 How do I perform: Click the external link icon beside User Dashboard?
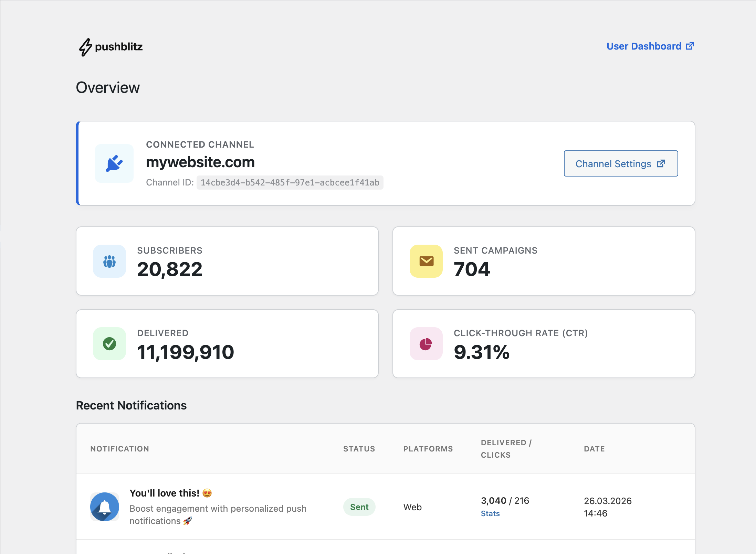pos(690,46)
